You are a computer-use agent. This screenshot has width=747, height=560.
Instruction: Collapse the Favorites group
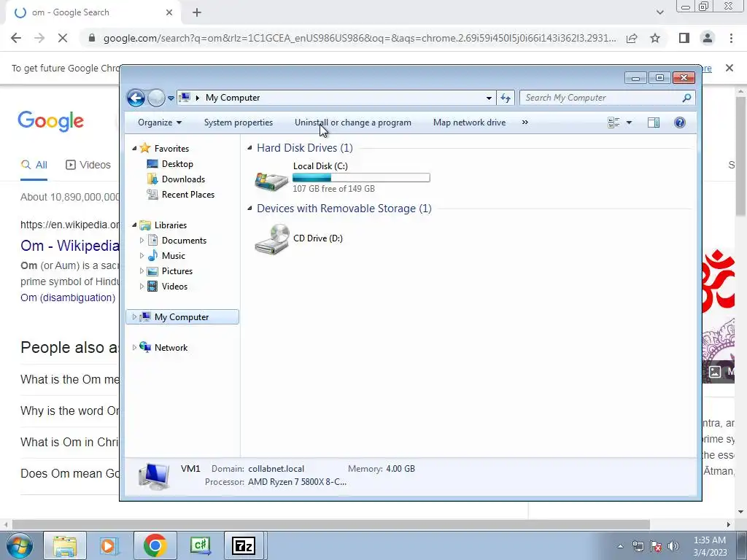pyautogui.click(x=134, y=149)
